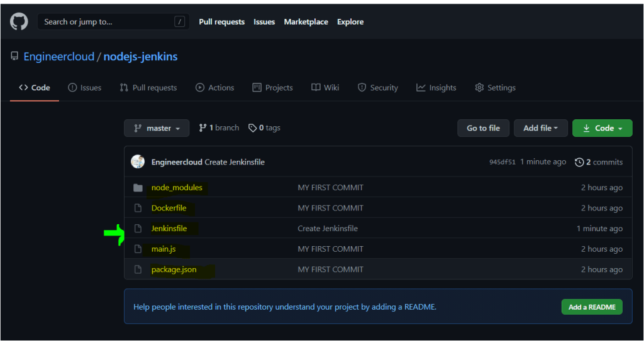Image resolution: width=644 pixels, height=341 pixels.
Task: Click the 2 hours ago time on package.json row
Action: coord(602,269)
